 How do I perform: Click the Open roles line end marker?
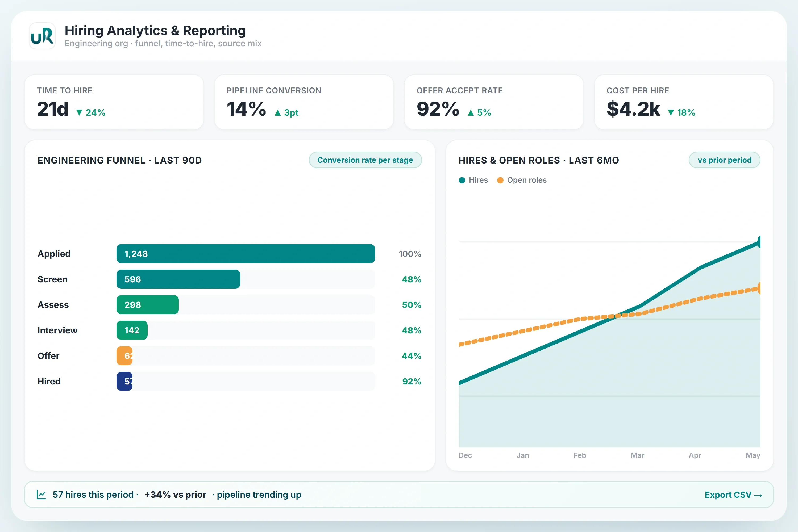(759, 288)
